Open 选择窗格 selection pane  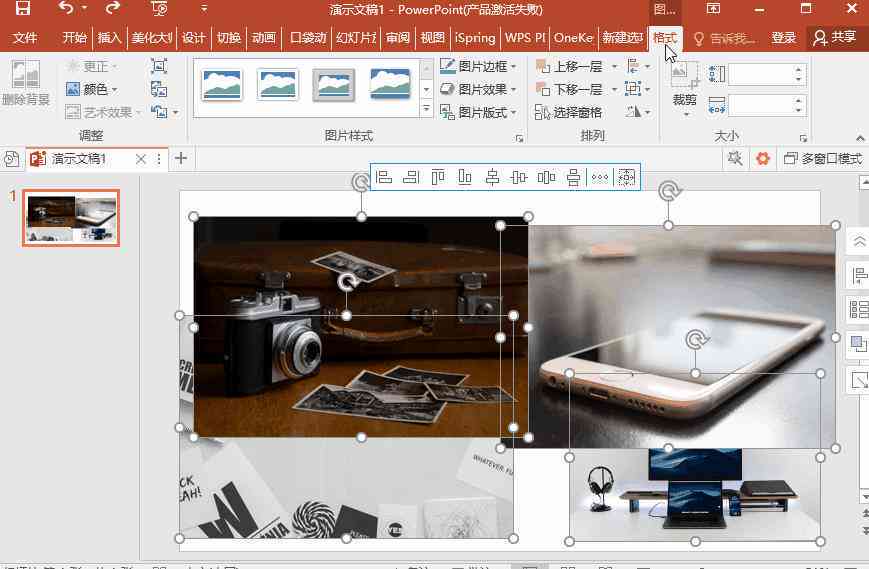coord(568,112)
